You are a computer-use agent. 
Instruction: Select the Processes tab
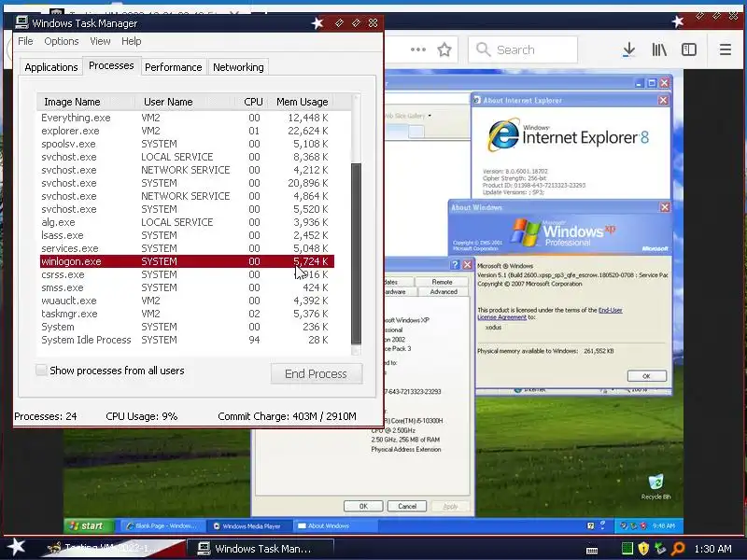click(x=111, y=65)
